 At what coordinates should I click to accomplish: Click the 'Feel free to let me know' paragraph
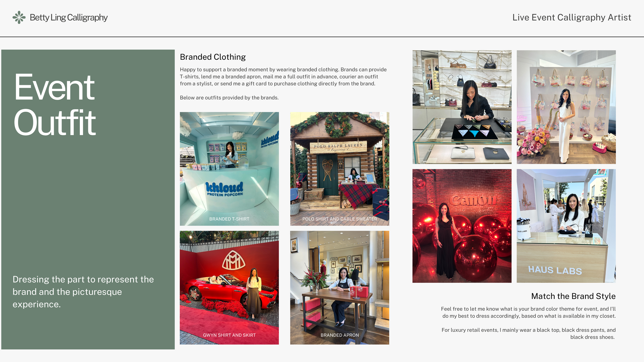tap(528, 312)
